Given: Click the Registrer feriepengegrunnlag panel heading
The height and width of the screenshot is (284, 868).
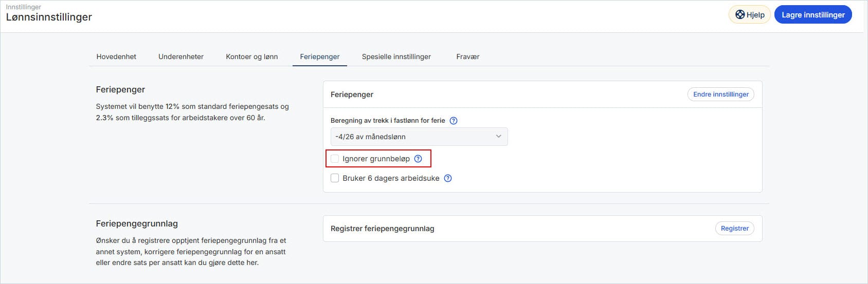Looking at the screenshot, I should [382, 229].
